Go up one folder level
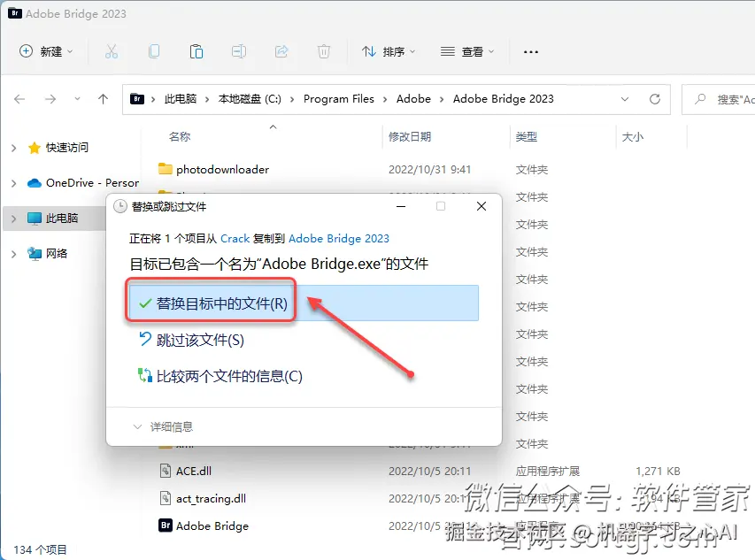The image size is (755, 560). 103,99
